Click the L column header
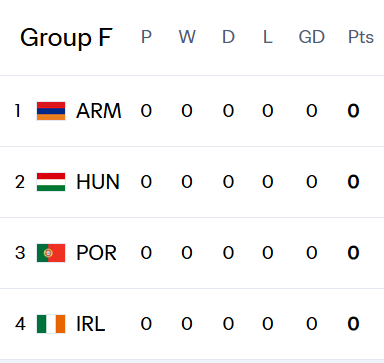 coord(268,37)
